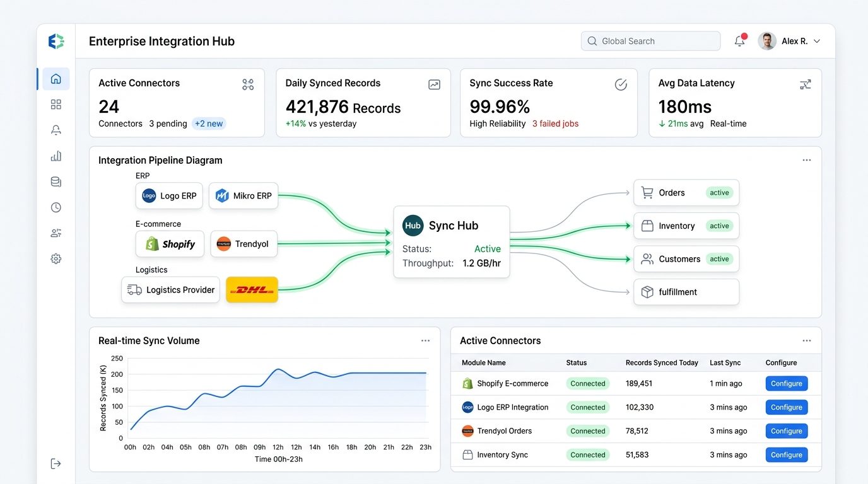Open the notifications bell icon
Screen dimensions: 868x484
(740, 41)
